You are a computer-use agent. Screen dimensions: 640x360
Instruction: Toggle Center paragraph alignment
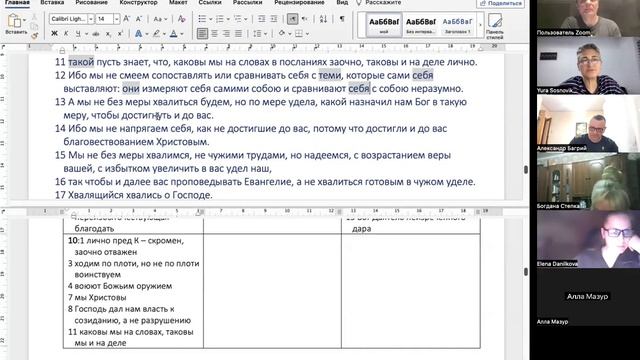(x=214, y=34)
